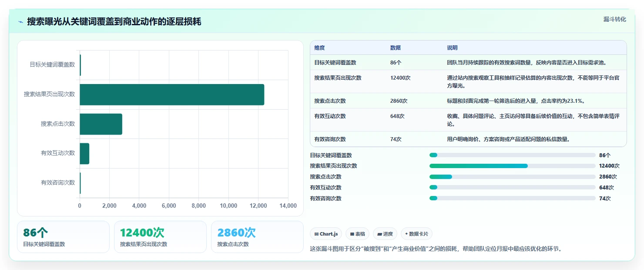Click the 搜索点击次数 progress bar
Viewport: 644px width, 270px height.
(512, 177)
